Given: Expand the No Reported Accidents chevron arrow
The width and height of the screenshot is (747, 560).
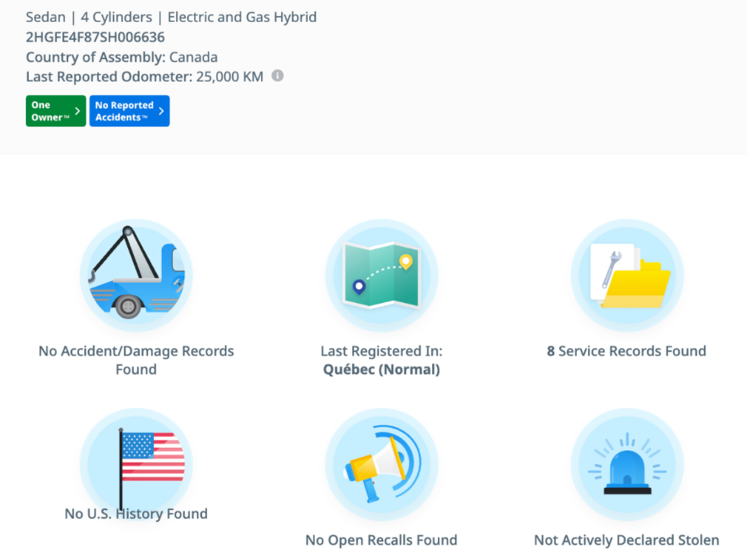Looking at the screenshot, I should 162,111.
